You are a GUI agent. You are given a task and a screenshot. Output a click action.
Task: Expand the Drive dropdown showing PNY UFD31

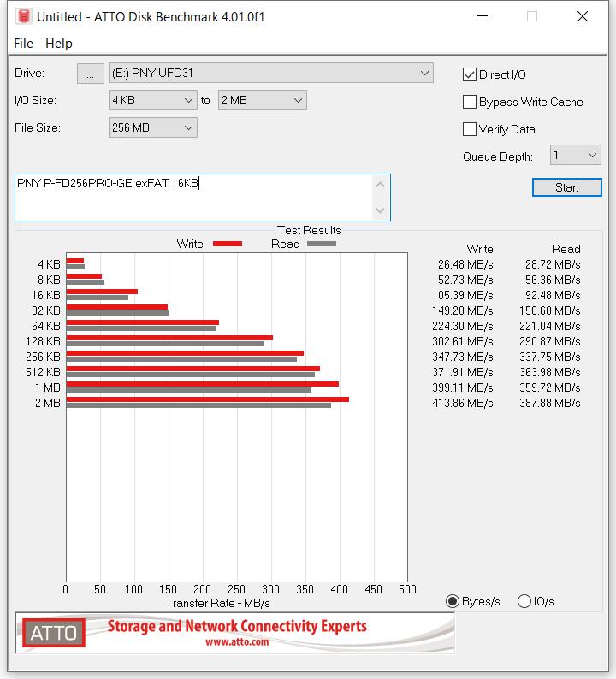point(270,74)
